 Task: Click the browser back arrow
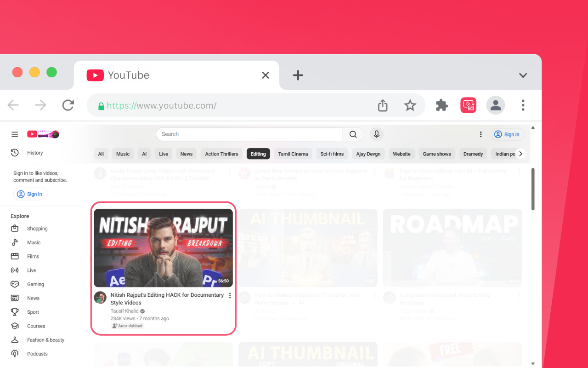pyautogui.click(x=13, y=105)
